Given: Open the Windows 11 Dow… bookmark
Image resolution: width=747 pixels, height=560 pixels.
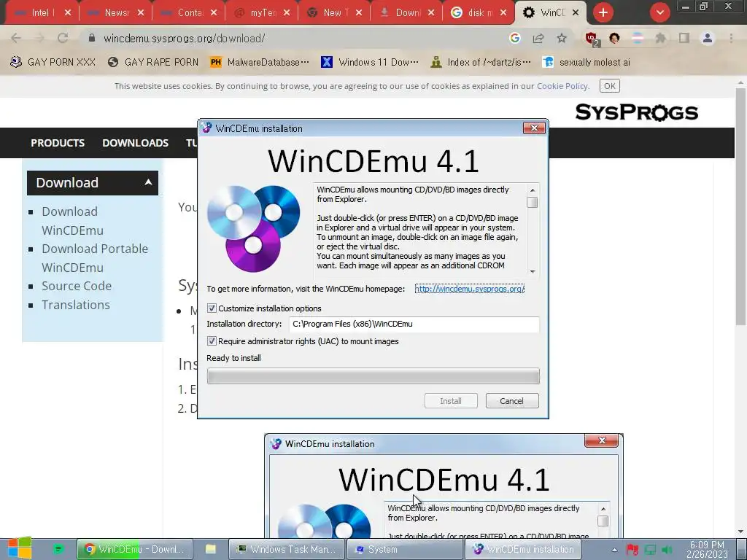Looking at the screenshot, I should (370, 63).
